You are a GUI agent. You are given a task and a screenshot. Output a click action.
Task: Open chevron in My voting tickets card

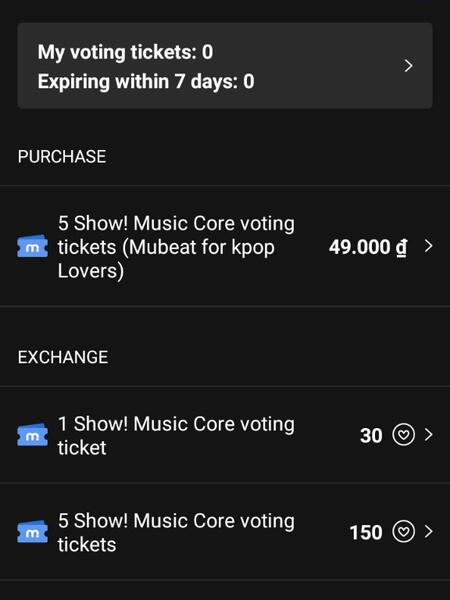tap(409, 66)
